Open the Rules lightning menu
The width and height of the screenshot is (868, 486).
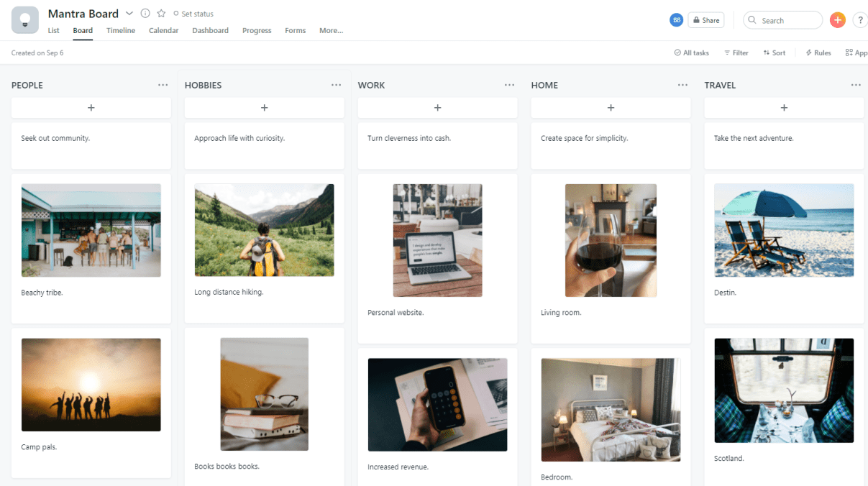pyautogui.click(x=818, y=52)
